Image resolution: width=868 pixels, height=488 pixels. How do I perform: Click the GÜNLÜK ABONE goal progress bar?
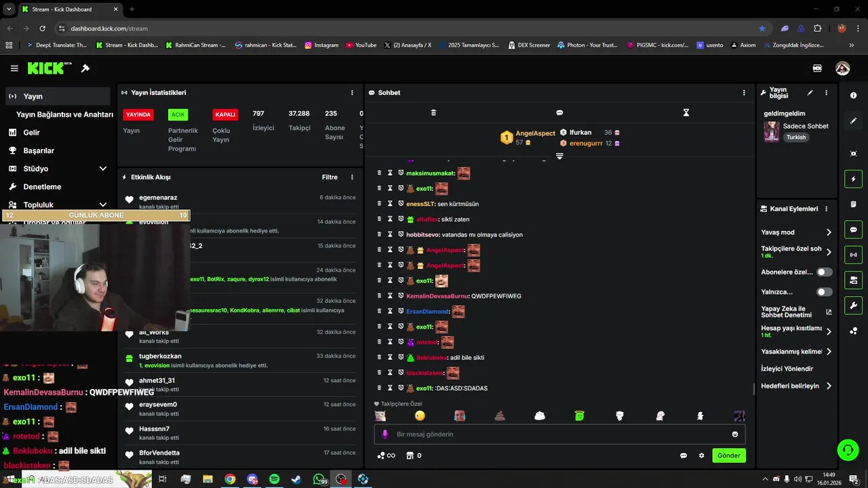[x=96, y=216]
